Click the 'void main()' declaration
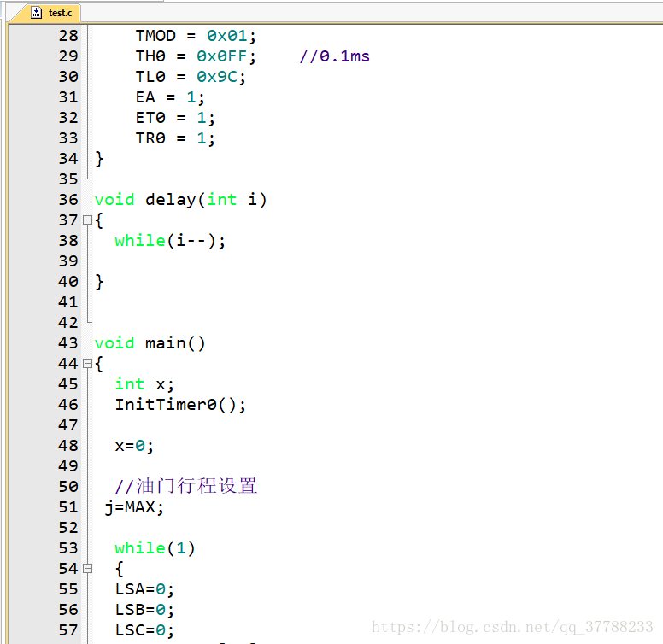This screenshot has height=644, width=663. pos(150,343)
